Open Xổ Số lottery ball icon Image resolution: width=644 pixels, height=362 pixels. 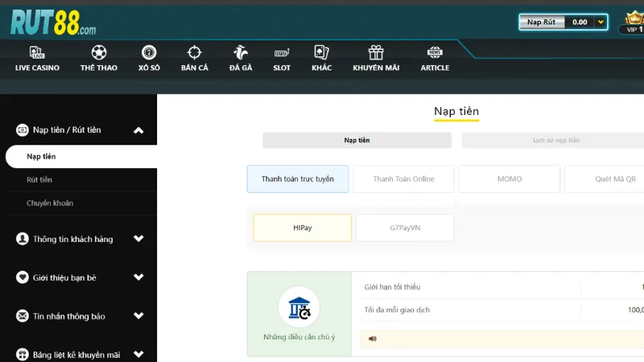pos(149,52)
